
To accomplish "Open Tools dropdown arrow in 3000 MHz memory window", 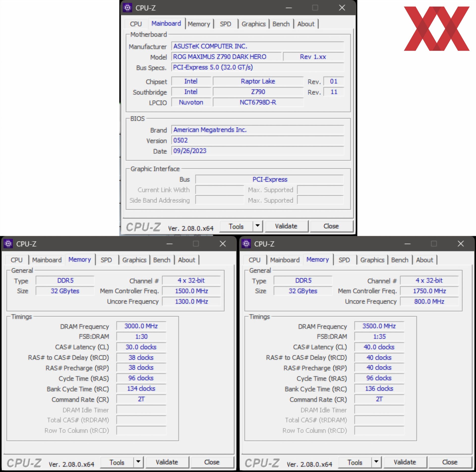I will point(138,462).
